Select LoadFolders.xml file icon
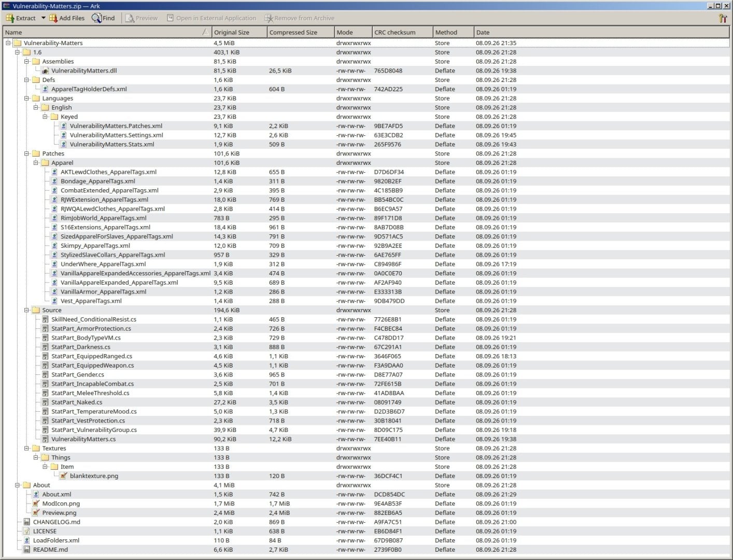The height and width of the screenshot is (560, 733). [26, 540]
